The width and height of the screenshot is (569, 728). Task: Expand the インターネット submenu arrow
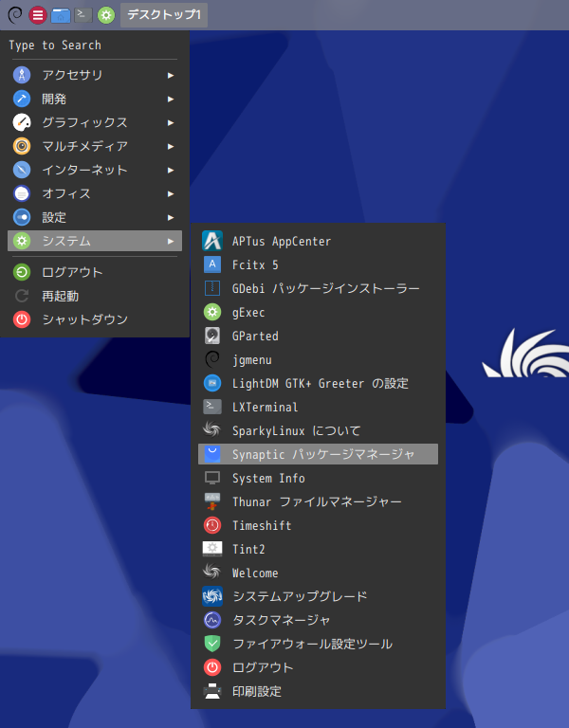pyautogui.click(x=171, y=170)
